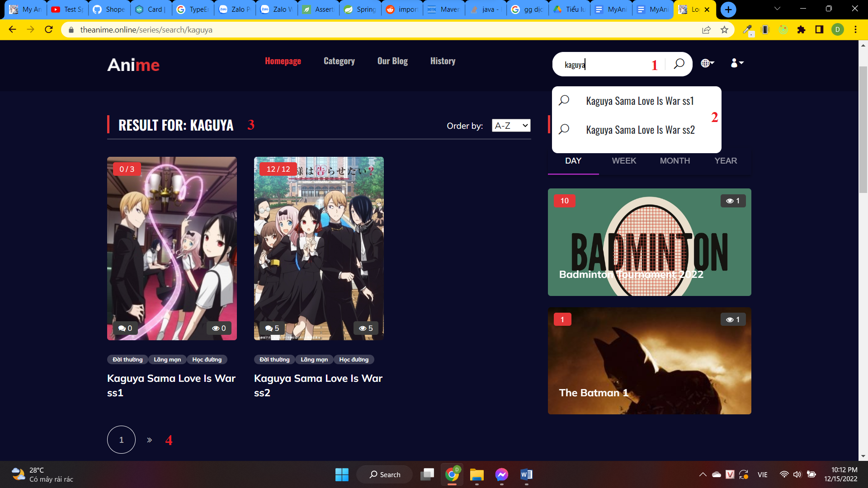This screenshot has height=488, width=868.
Task: Click view count badge on Batman card
Action: point(733,319)
